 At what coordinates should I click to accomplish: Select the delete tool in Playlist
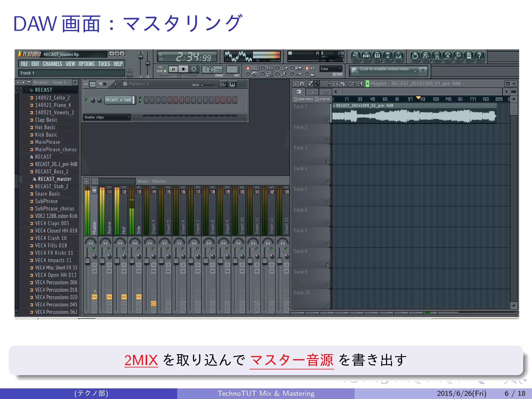coord(323,84)
